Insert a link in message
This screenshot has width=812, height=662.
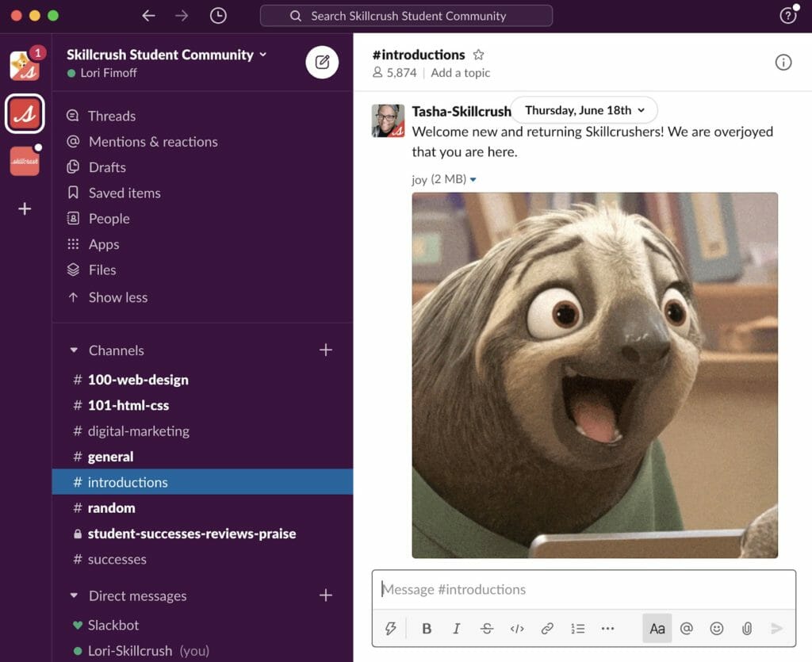pos(547,629)
